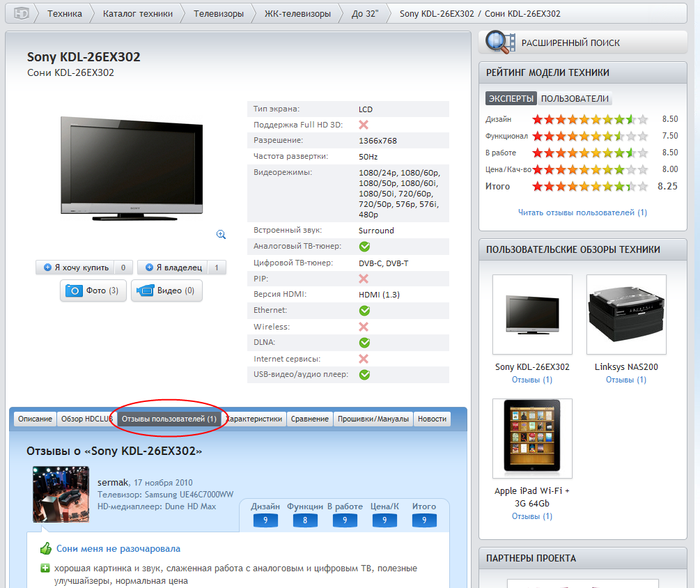Go to До 32" breadcrumb
Viewport: 700px width, 588px height.
[x=365, y=14]
